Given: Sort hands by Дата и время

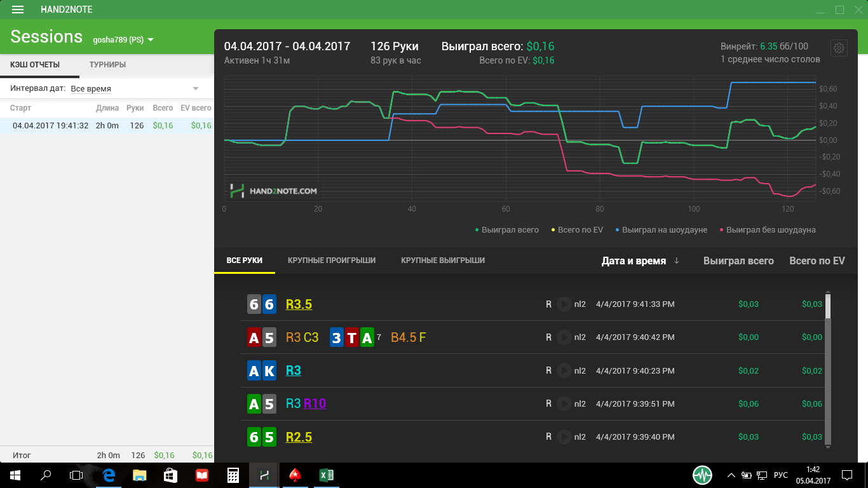Looking at the screenshot, I should [634, 261].
